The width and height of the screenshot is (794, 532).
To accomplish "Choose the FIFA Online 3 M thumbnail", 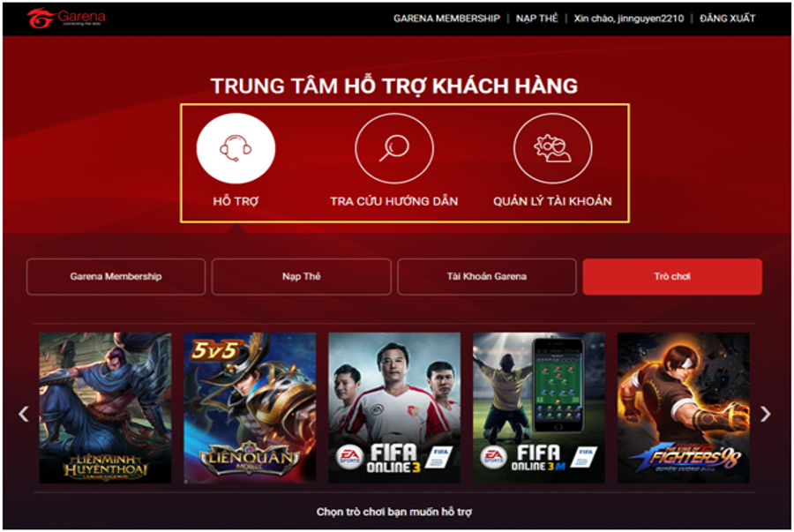I will pos(539,408).
